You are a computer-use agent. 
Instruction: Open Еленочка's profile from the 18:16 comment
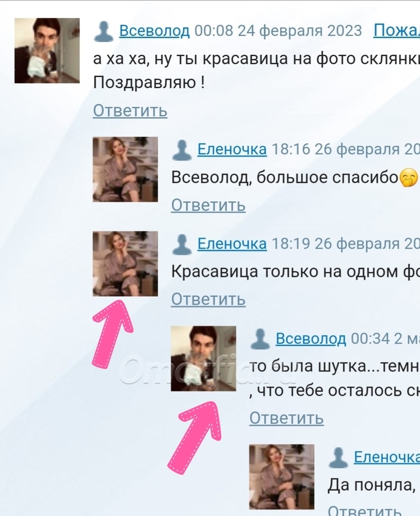tap(232, 150)
